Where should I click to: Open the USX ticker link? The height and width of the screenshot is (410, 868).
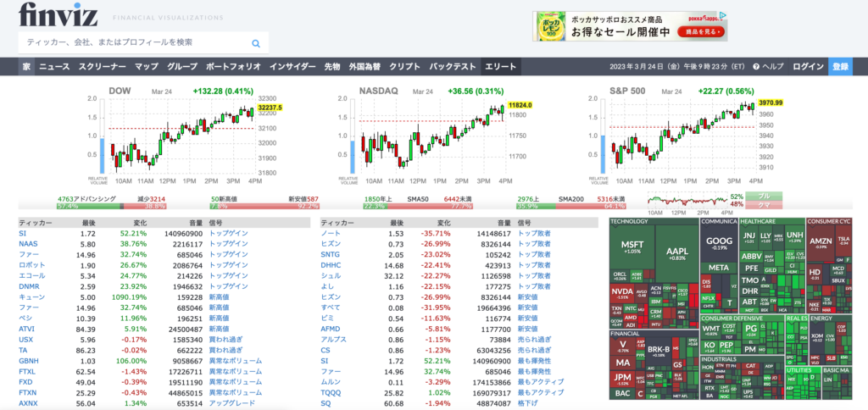25,339
